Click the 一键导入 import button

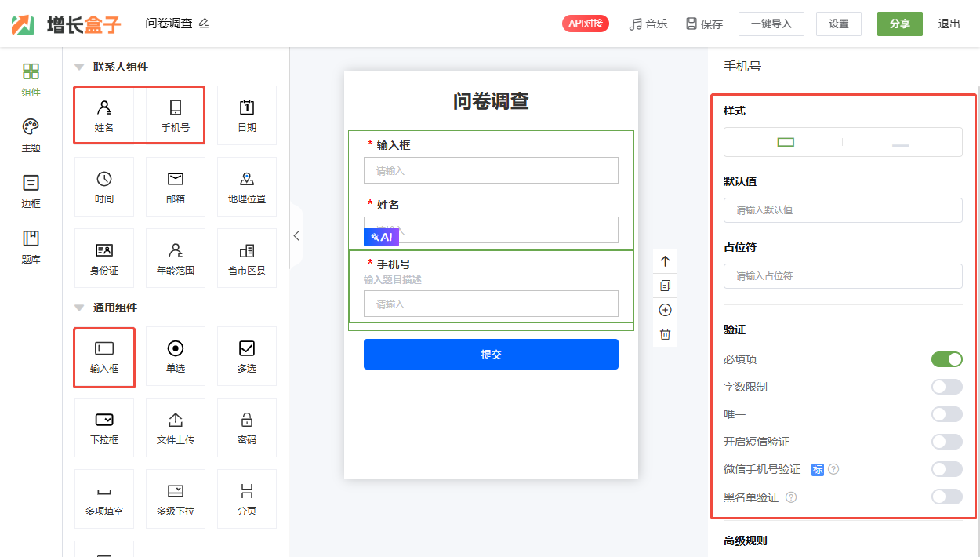tap(771, 24)
